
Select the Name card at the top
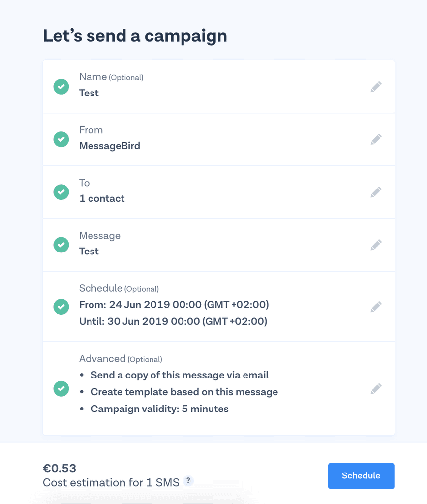click(x=218, y=86)
